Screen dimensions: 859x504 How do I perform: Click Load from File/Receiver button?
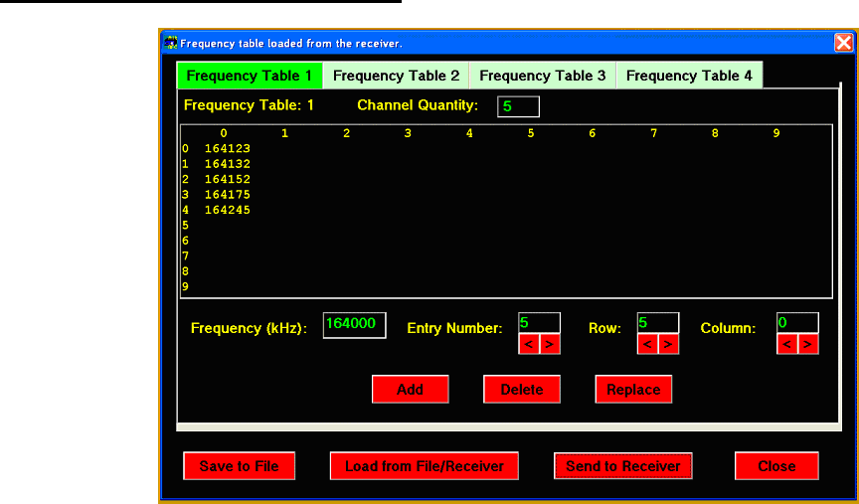(424, 465)
